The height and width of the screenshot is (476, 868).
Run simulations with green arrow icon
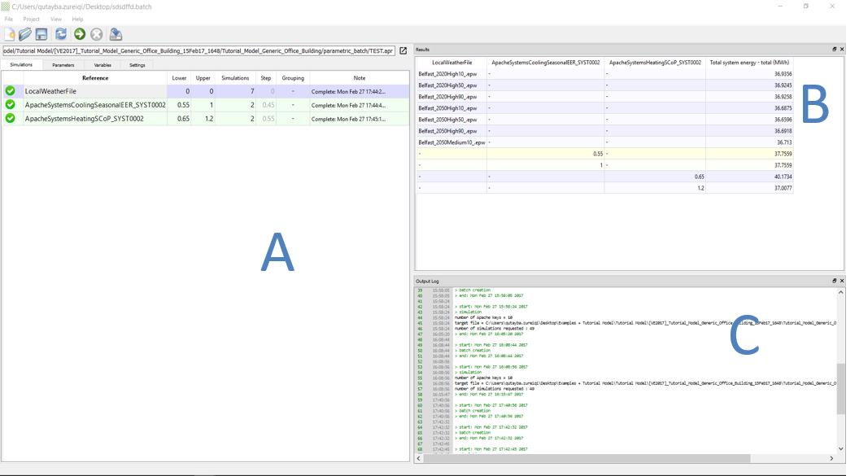[80, 34]
